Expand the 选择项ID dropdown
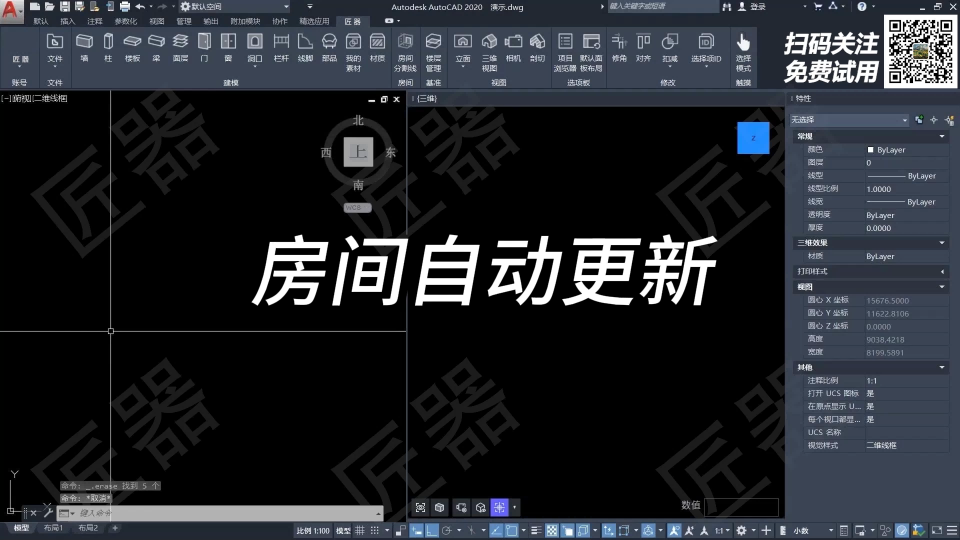Screen dimensions: 960x540 click(x=706, y=66)
